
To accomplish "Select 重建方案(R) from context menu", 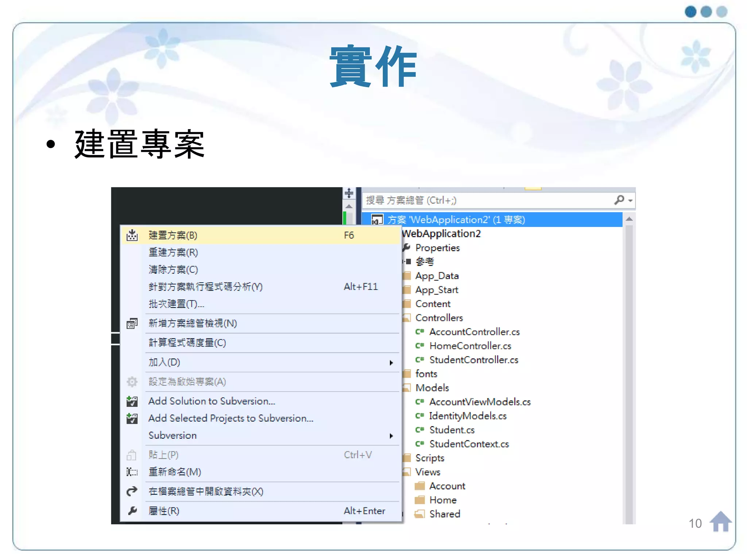I will pyautogui.click(x=173, y=252).
